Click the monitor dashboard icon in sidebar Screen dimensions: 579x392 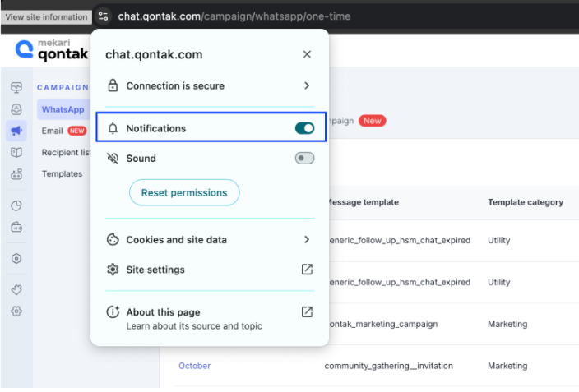(16, 88)
